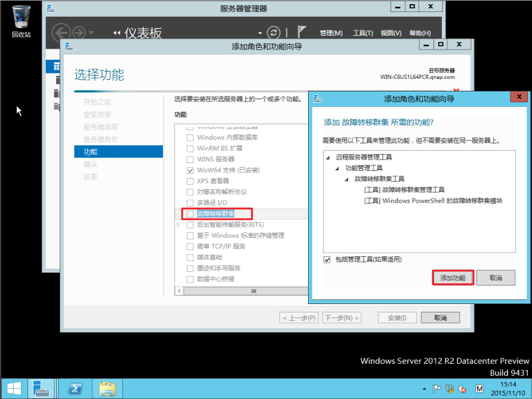The image size is (532, 399).
Task: Select the 功能 wizard step
Action: [118, 152]
